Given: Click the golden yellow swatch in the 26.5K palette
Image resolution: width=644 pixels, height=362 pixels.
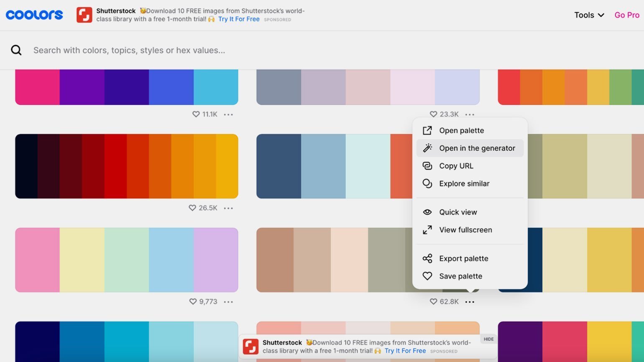Looking at the screenshot, I should pos(227,166).
